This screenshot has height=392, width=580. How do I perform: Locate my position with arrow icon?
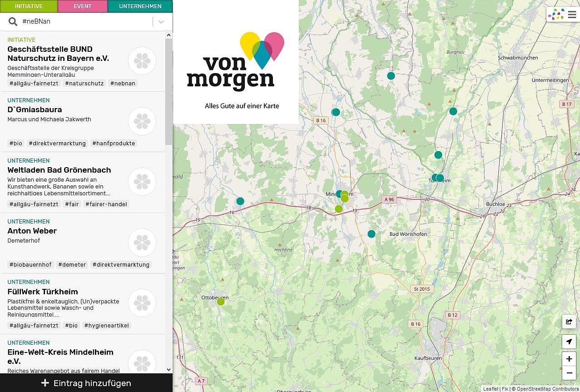(x=569, y=342)
